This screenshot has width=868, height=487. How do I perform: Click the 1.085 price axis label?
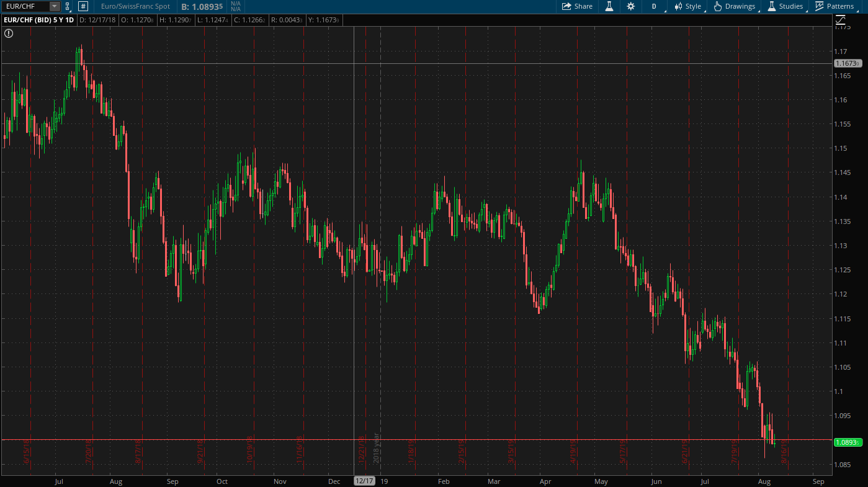(843, 464)
